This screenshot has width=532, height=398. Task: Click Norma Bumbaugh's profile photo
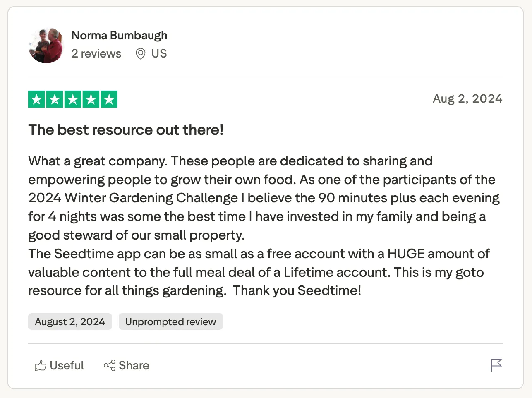pos(46,46)
